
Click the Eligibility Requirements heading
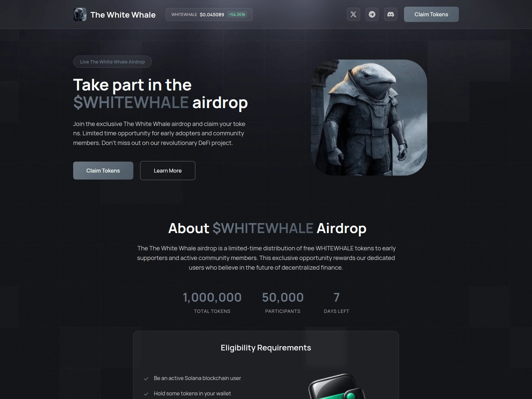click(x=266, y=348)
